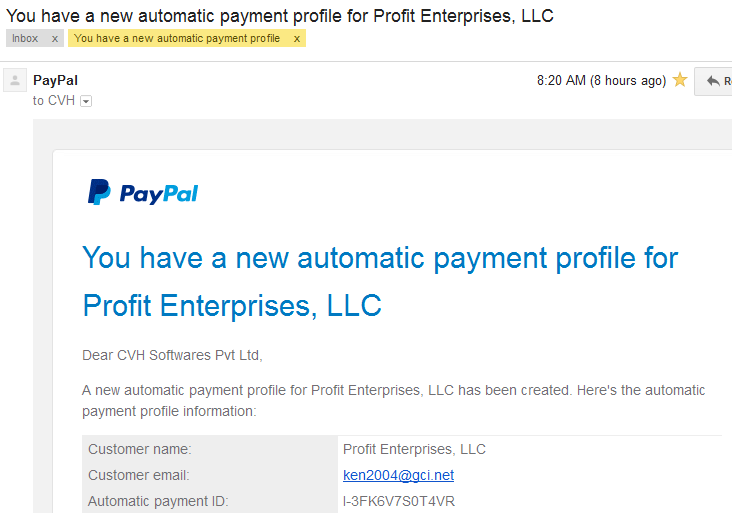Click the PayPal P monogram icon
This screenshot has width=732, height=513.
pyautogui.click(x=99, y=192)
